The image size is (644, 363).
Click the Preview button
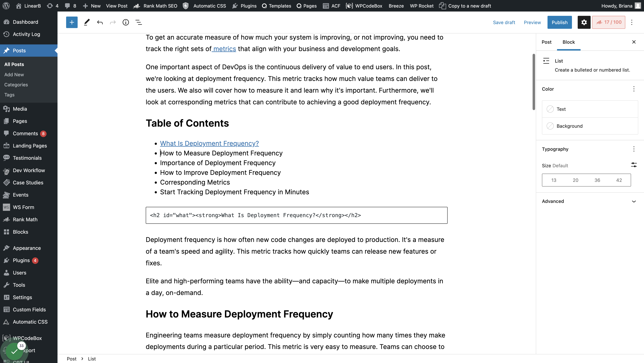[x=532, y=22]
